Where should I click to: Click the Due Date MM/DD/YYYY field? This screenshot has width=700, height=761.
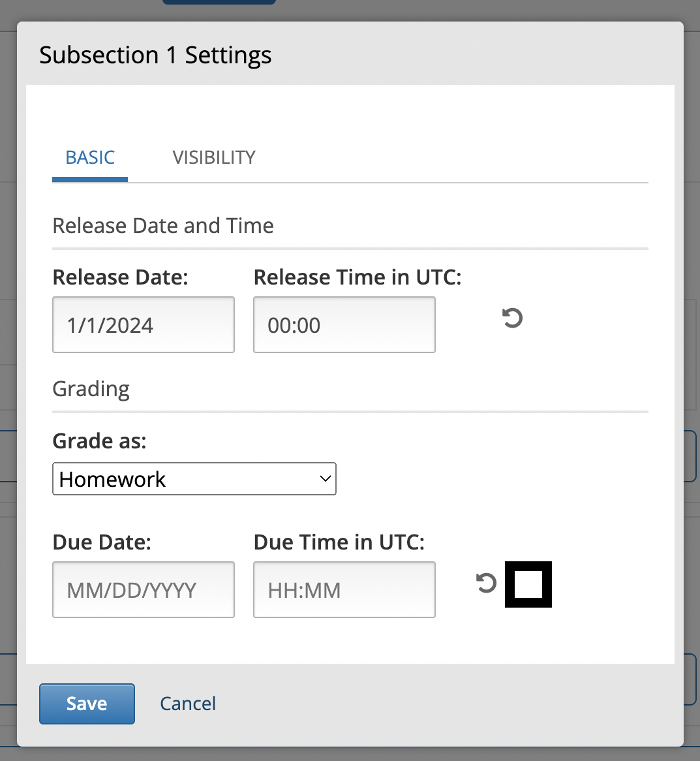coord(143,589)
